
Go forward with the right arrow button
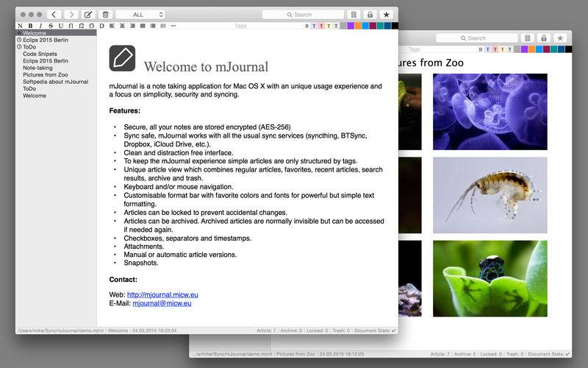point(71,15)
